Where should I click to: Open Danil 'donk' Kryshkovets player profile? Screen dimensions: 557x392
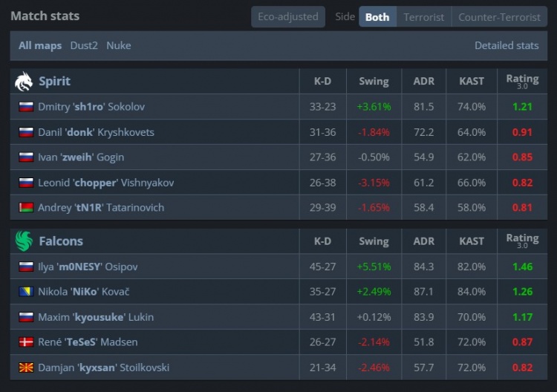coord(96,132)
